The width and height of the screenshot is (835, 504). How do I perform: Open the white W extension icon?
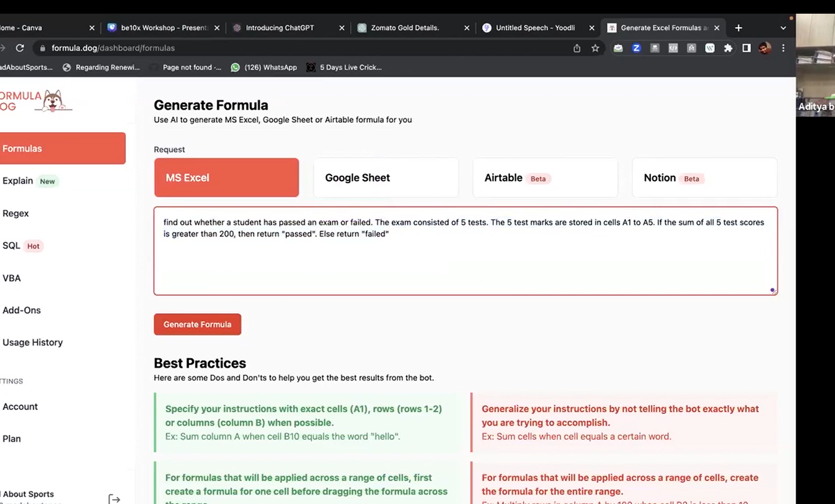click(710, 48)
